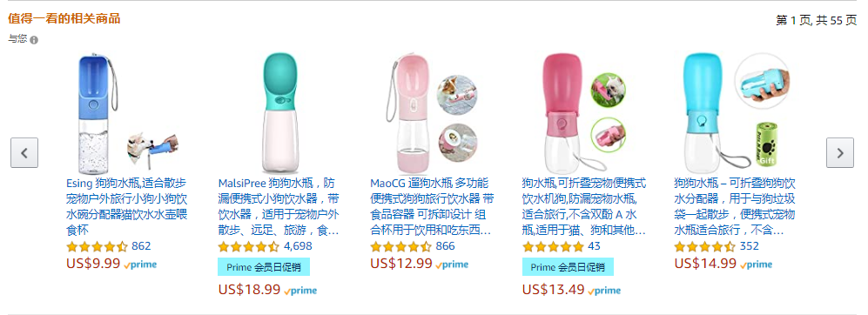Screen dimensions: 868x315
Task: Click Prime 会员日促销 badge above US$13.49
Action: pos(568,267)
